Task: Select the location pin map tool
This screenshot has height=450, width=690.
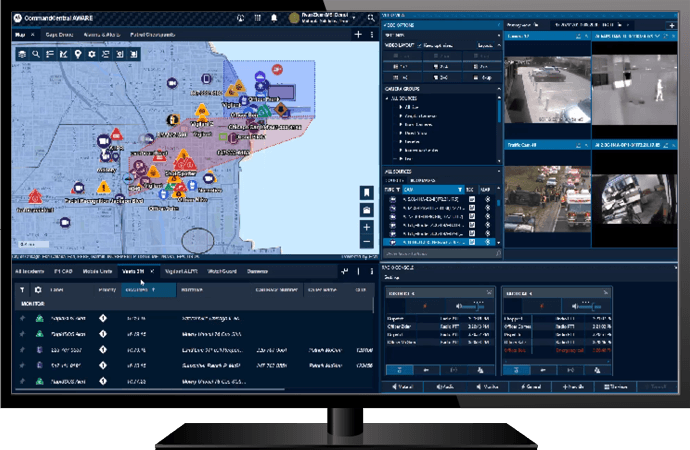Action: coord(77,54)
